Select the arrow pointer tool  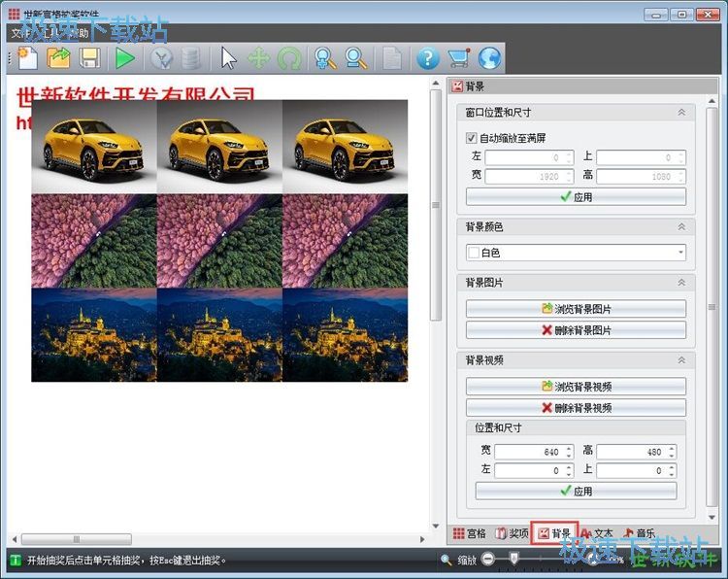(x=228, y=58)
